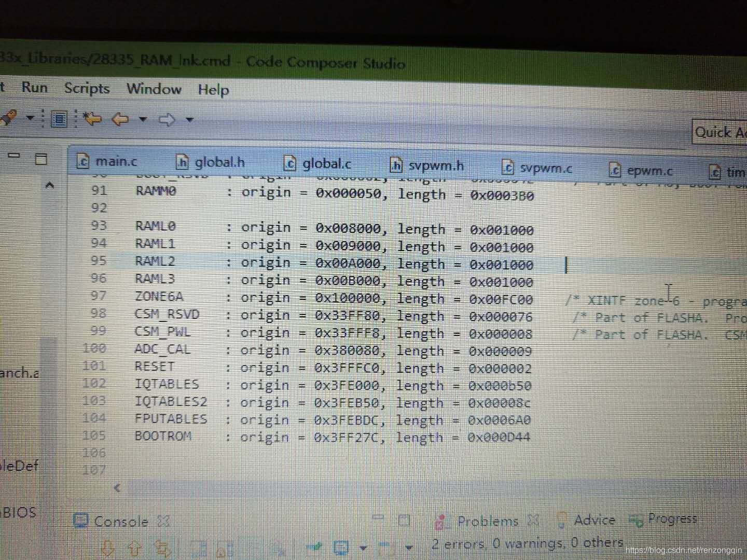This screenshot has height=560, width=747.
Task: Click the RAMM0 line in the editor
Action: pyautogui.click(x=334, y=193)
